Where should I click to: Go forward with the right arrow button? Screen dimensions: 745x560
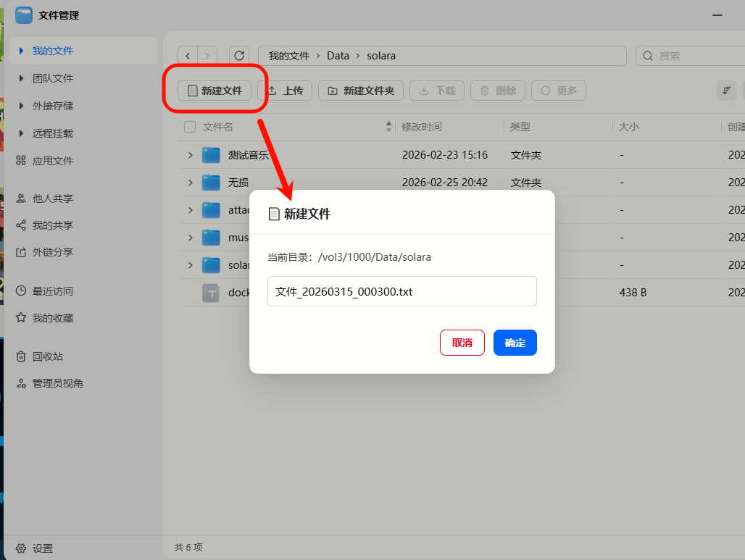coord(207,56)
